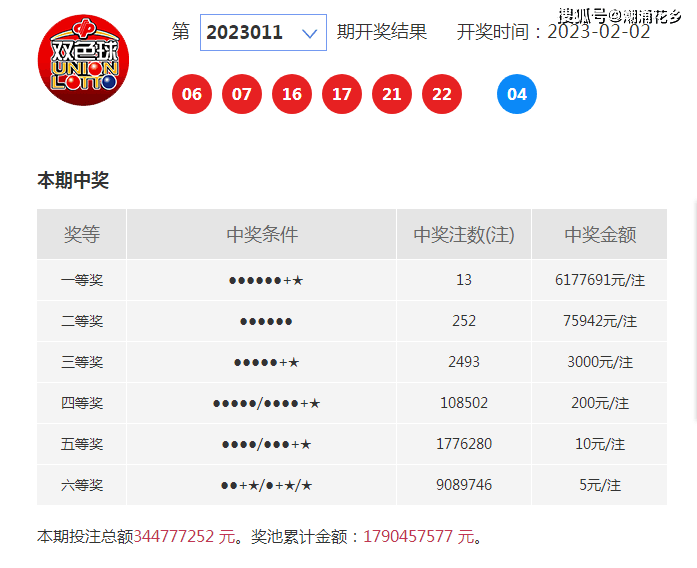The width and height of the screenshot is (697, 568).
Task: Select red ball number 17
Action: click(342, 94)
